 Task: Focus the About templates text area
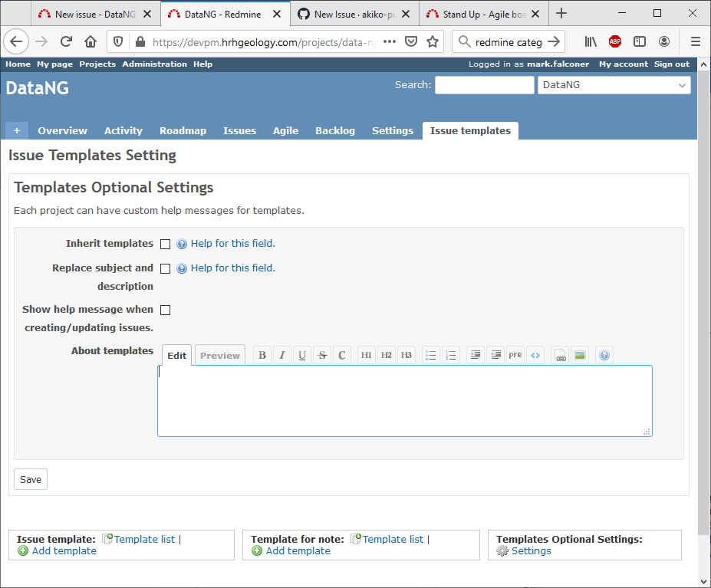tap(404, 401)
